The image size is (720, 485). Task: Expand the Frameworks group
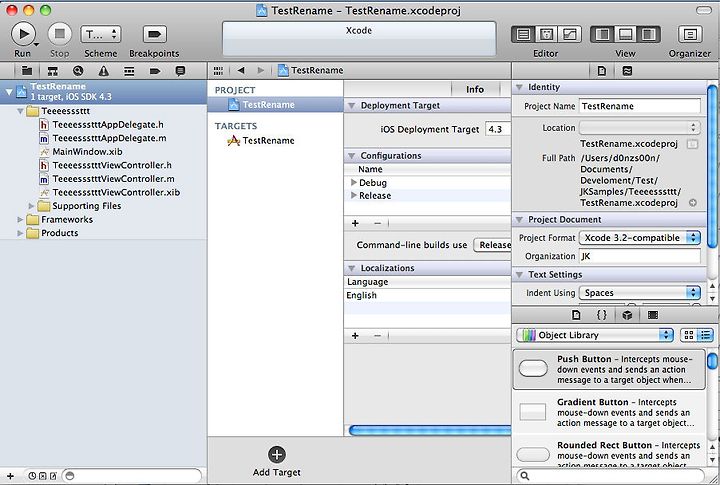point(20,220)
